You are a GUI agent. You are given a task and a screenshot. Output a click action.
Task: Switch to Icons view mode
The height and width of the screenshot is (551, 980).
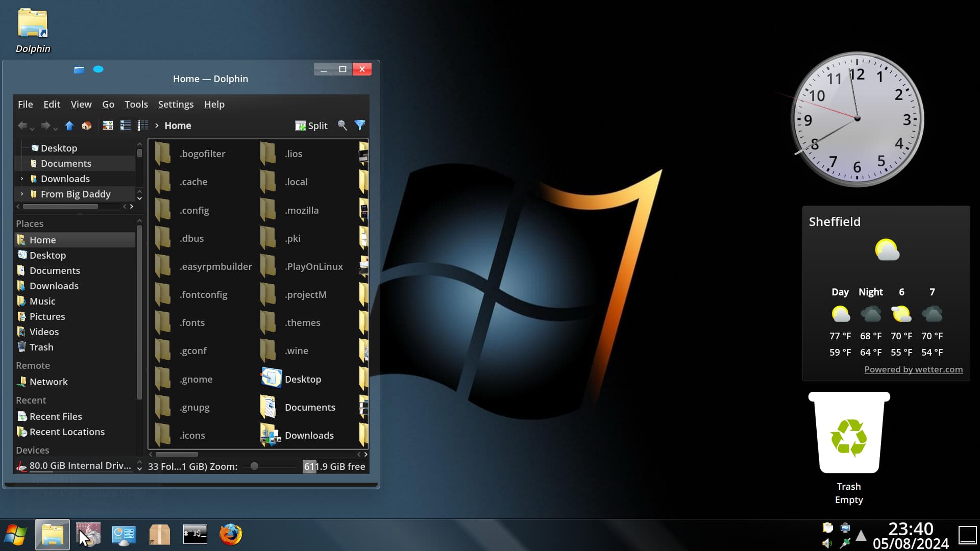tap(108, 126)
